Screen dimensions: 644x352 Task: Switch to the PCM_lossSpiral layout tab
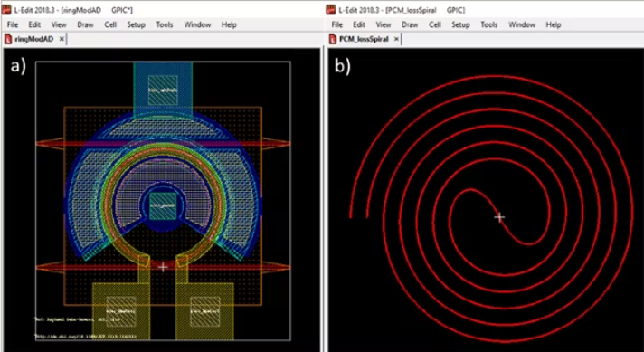coord(364,40)
